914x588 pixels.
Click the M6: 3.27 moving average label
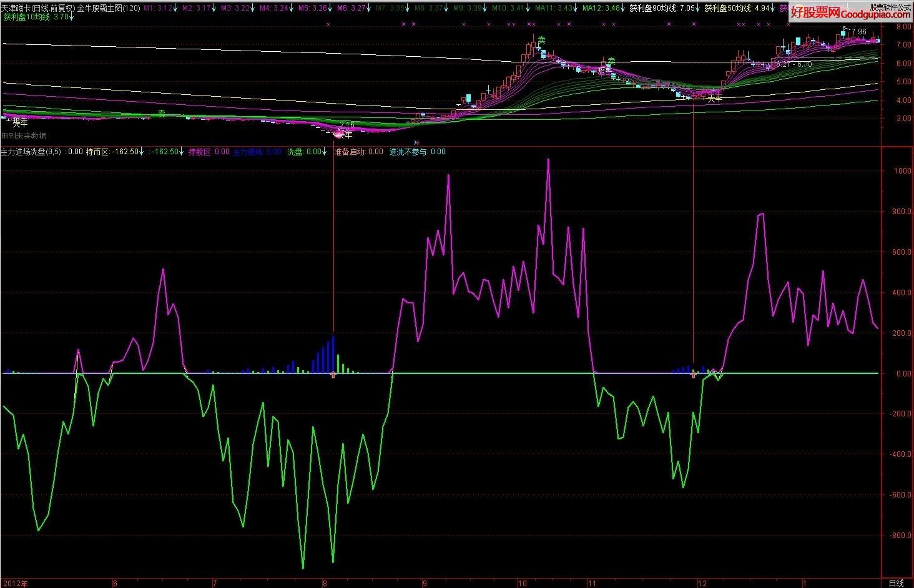click(351, 8)
